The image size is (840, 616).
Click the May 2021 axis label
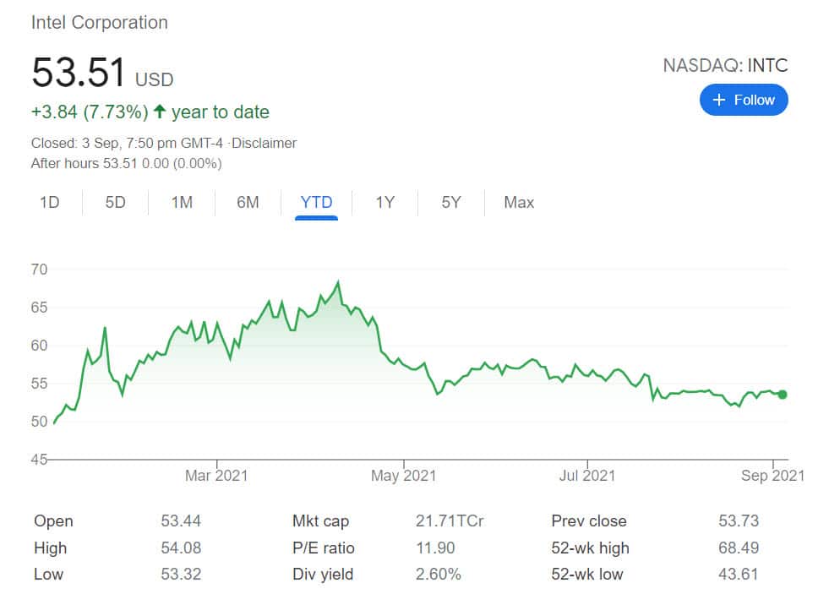(403, 476)
